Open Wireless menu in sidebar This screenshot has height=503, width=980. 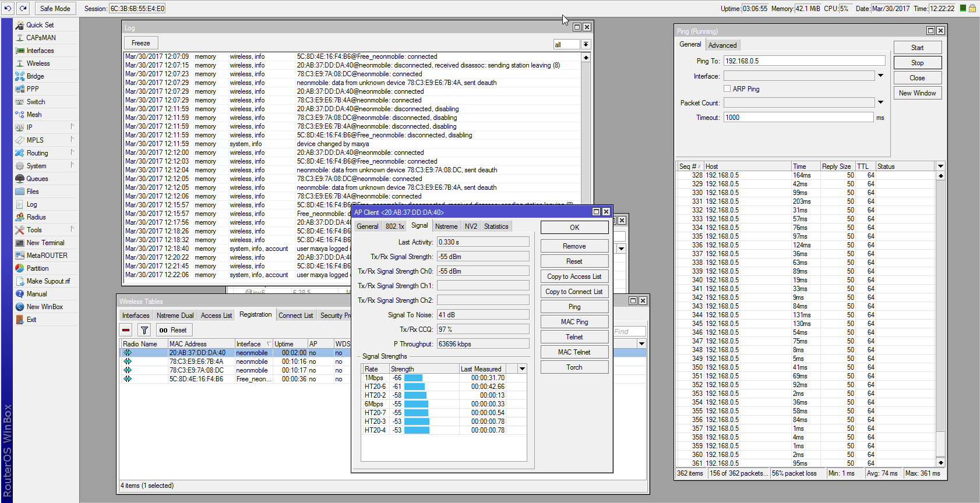coord(38,63)
